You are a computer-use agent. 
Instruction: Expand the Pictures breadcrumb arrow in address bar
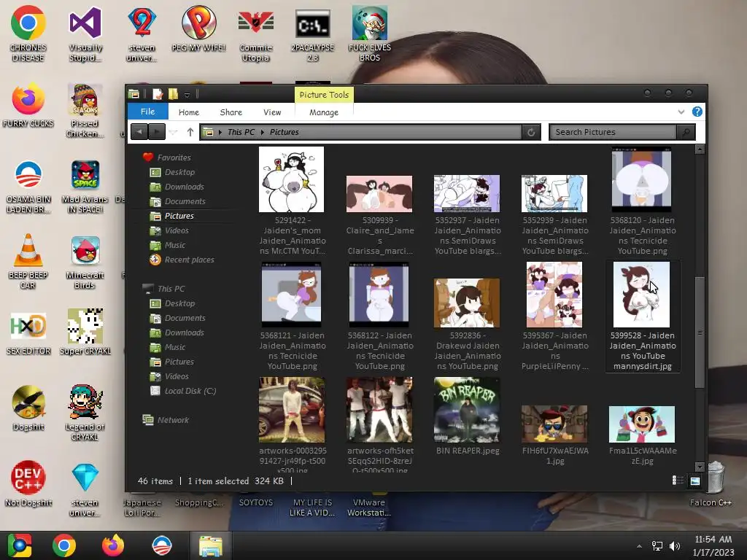tap(262, 133)
